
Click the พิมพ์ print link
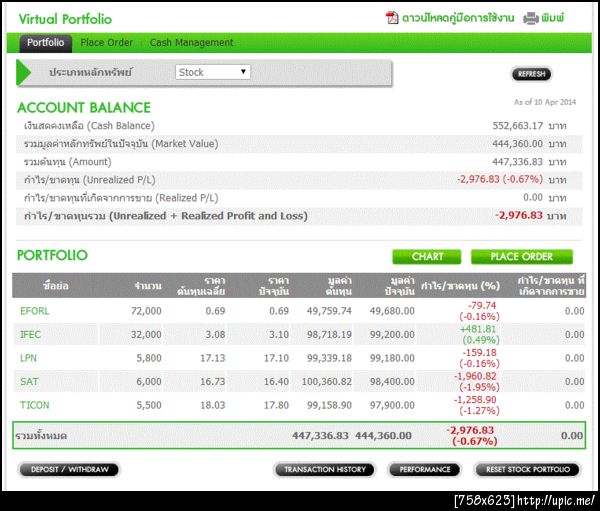(553, 18)
